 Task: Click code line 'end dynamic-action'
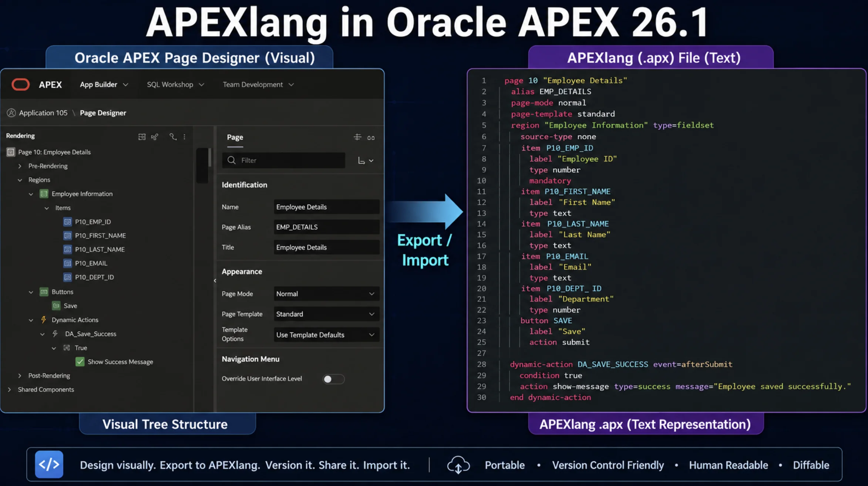(x=550, y=397)
